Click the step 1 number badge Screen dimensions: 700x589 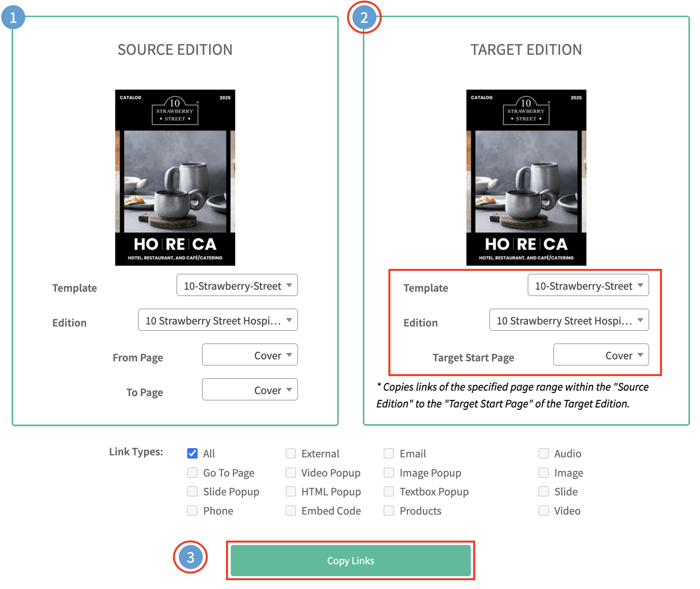pyautogui.click(x=13, y=17)
